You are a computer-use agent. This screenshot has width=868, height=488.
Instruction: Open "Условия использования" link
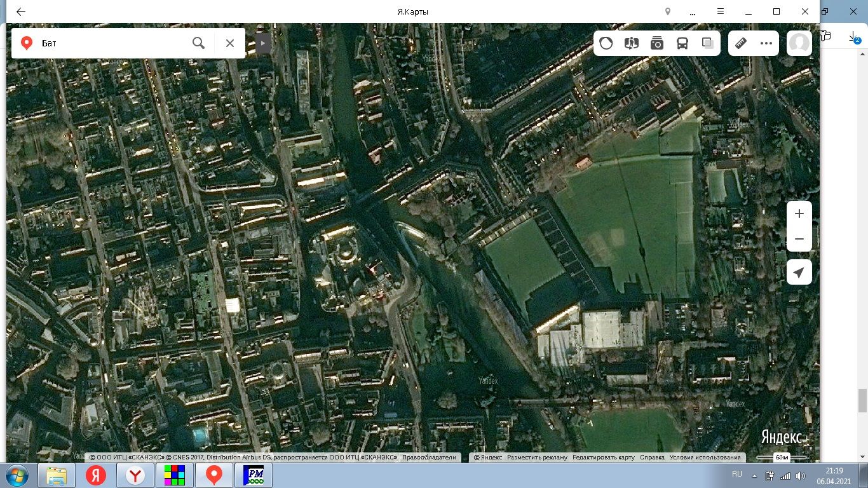(705, 457)
